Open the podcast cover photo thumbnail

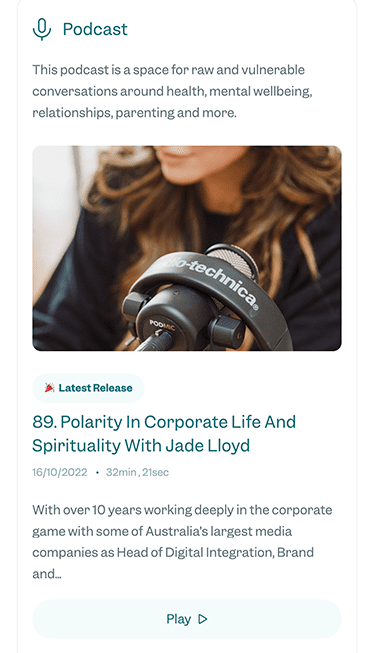187,248
